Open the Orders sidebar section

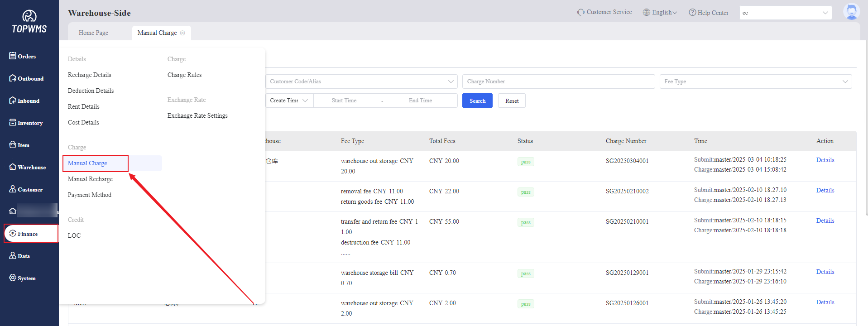(23, 56)
